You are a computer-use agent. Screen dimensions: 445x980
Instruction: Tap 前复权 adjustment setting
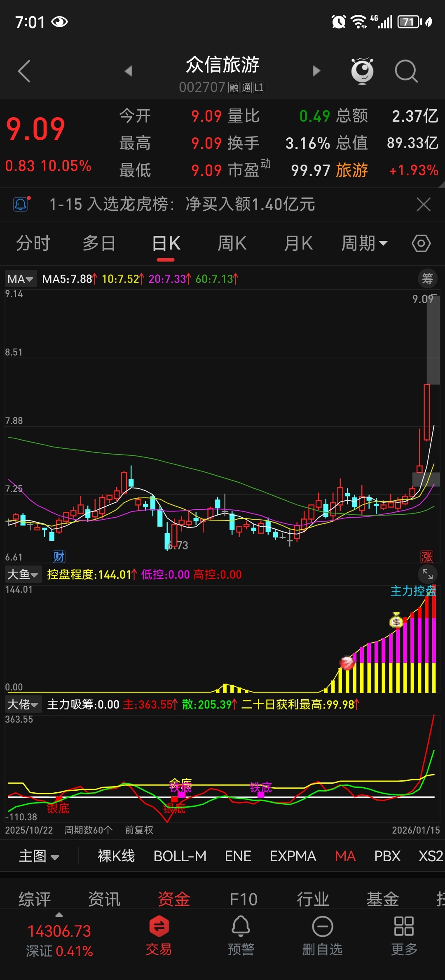pos(139,830)
